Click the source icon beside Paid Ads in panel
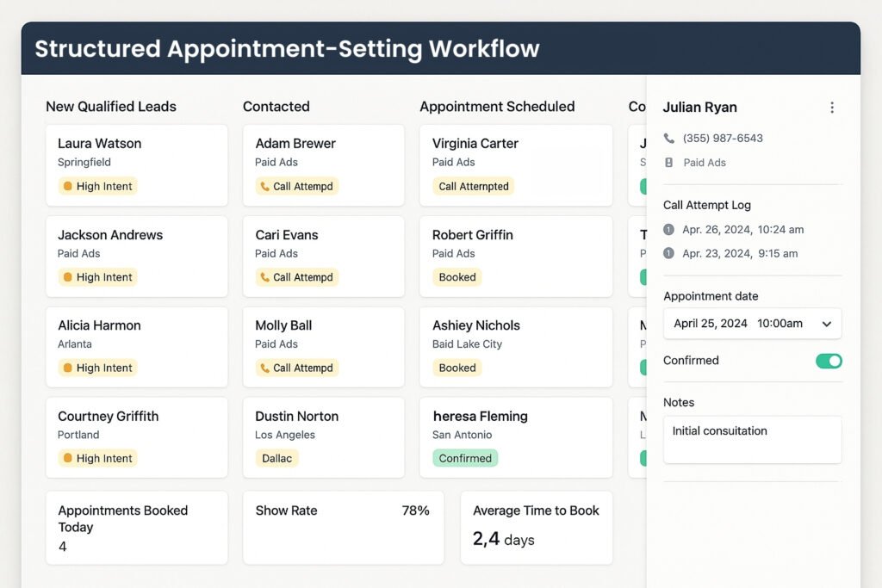Image resolution: width=882 pixels, height=588 pixels. (x=669, y=163)
